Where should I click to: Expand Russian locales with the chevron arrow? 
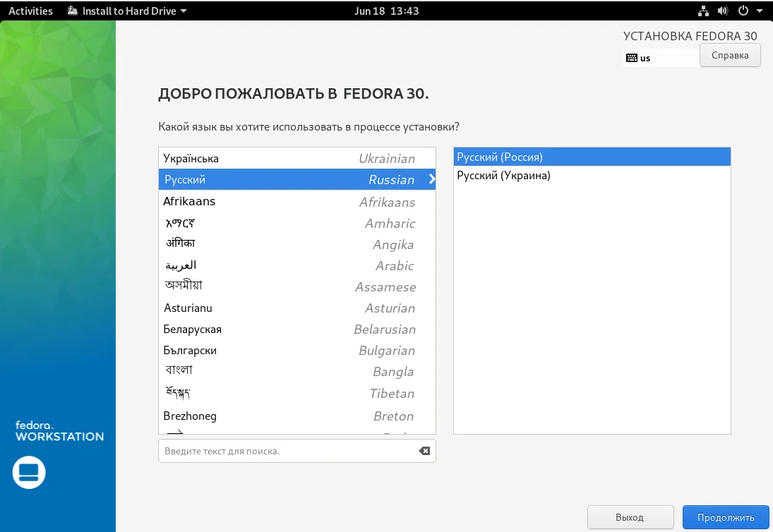click(432, 179)
